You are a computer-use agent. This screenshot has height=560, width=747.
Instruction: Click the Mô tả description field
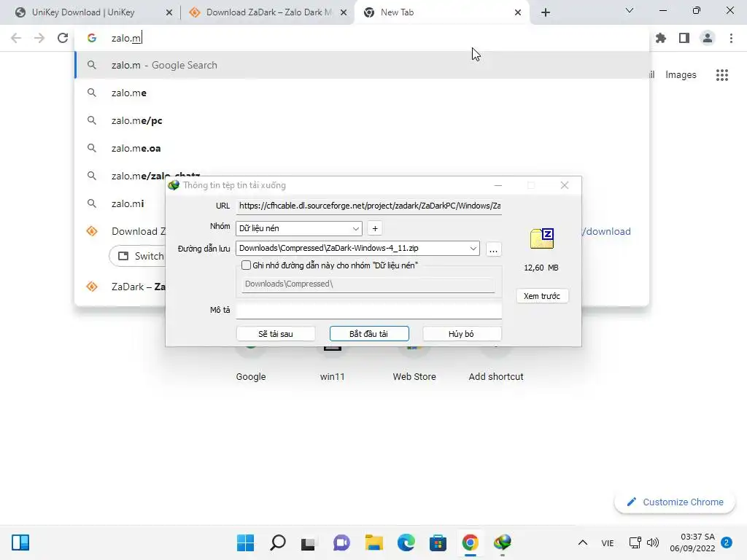(368, 310)
